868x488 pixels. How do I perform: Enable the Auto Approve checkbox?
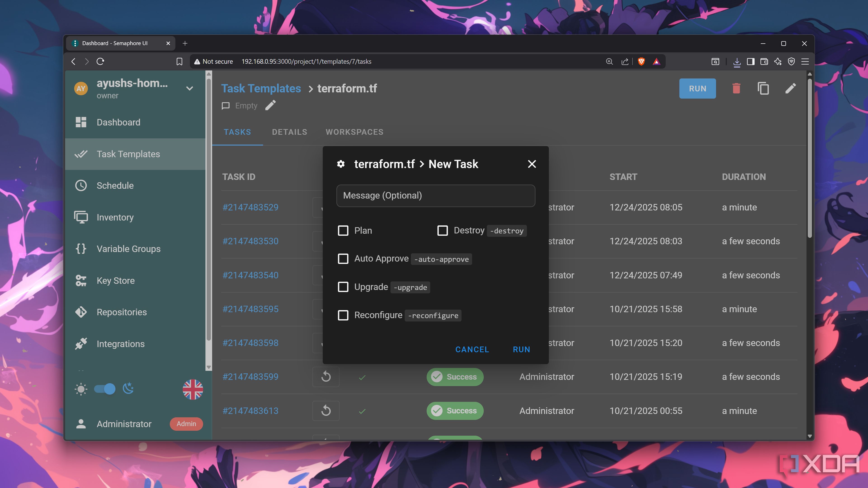pyautogui.click(x=343, y=259)
